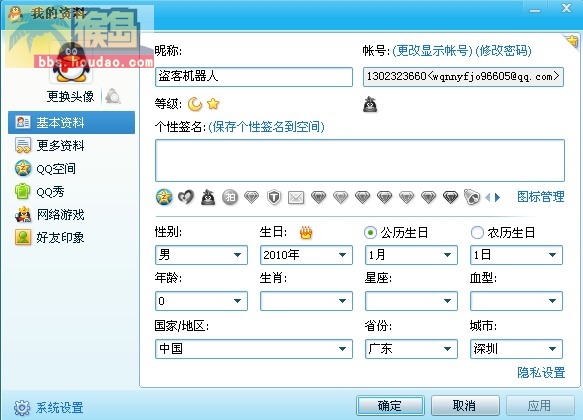
Task: Open the 好友印象 sidebar tab
Action: tap(71, 238)
